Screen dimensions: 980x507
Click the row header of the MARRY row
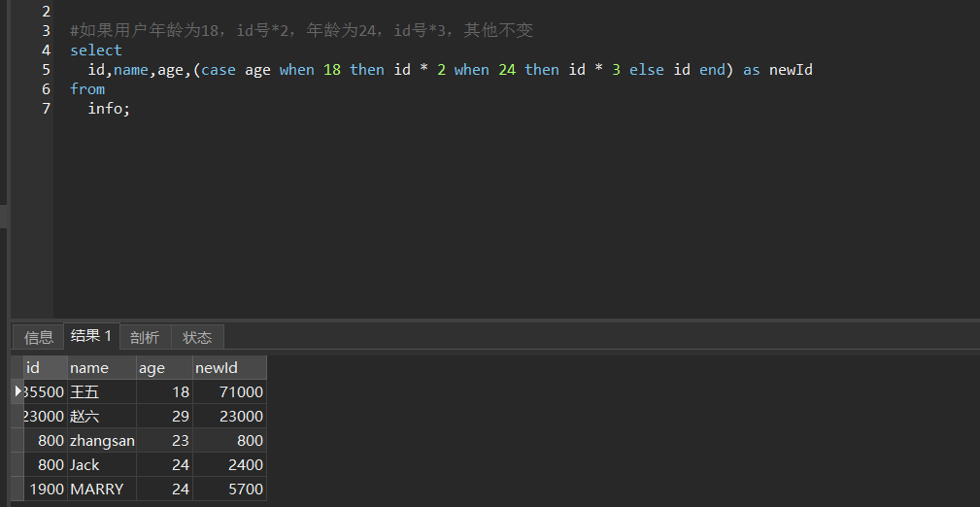click(17, 489)
